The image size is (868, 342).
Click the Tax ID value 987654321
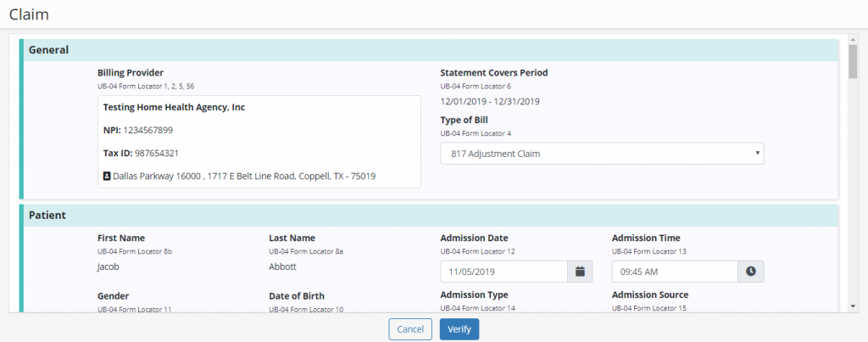tap(156, 153)
